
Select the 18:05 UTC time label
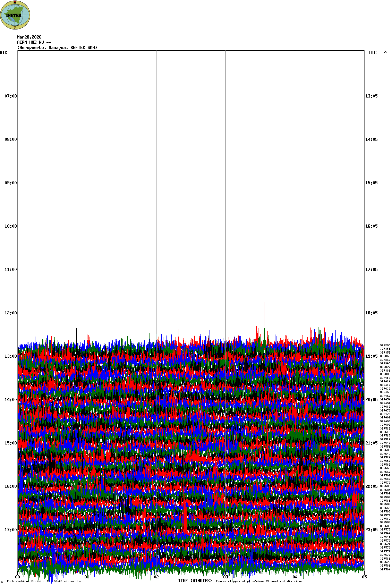click(371, 313)
